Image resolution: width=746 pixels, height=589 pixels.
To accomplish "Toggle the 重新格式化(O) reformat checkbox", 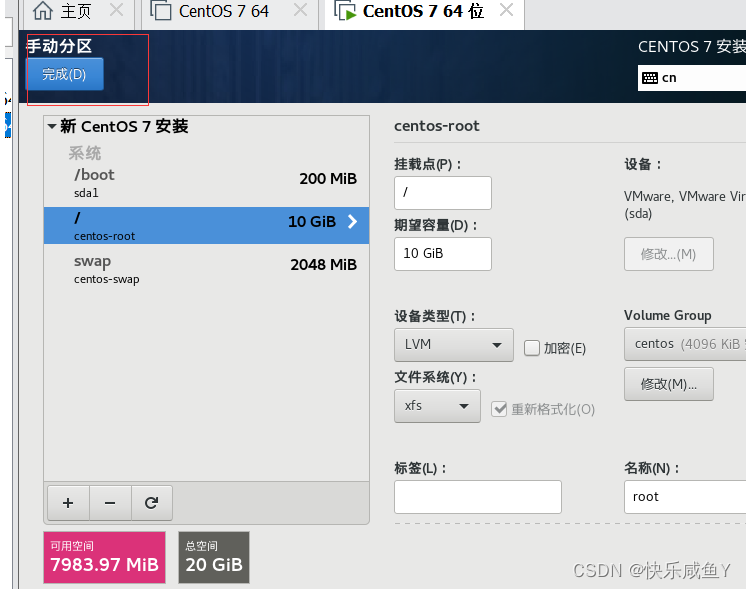I will click(499, 409).
